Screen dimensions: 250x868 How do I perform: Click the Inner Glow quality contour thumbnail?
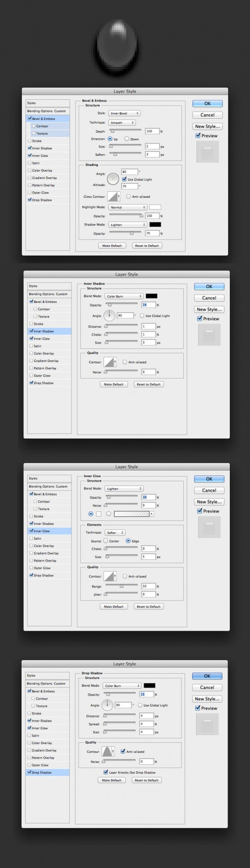(110, 576)
